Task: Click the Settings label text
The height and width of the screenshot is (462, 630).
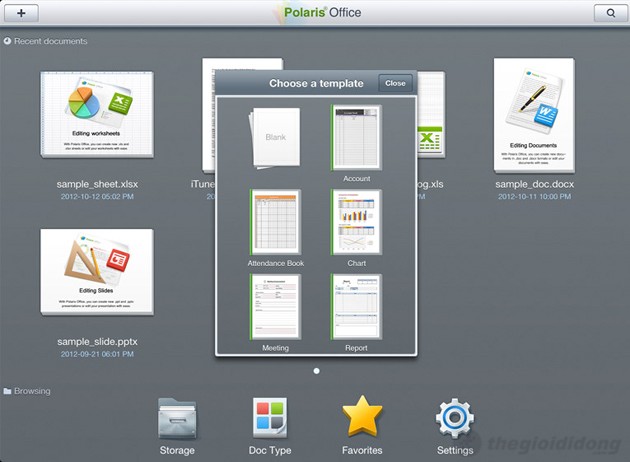Action: click(x=455, y=450)
